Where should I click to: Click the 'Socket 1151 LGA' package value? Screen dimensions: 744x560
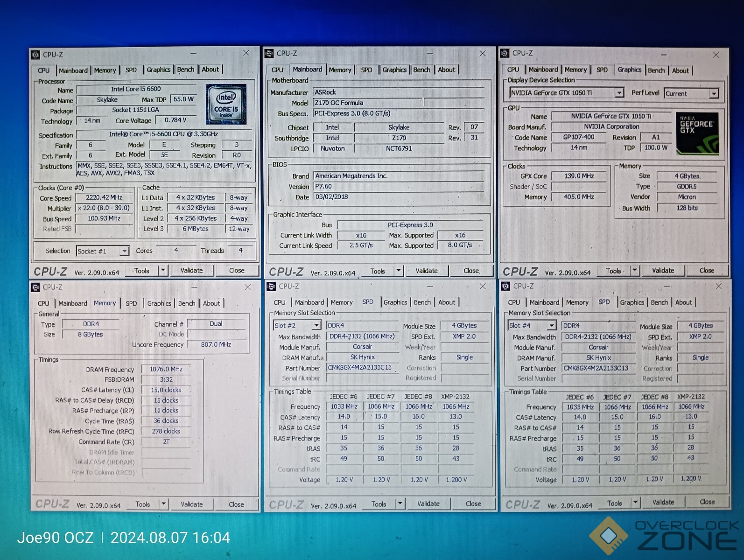[x=135, y=110]
